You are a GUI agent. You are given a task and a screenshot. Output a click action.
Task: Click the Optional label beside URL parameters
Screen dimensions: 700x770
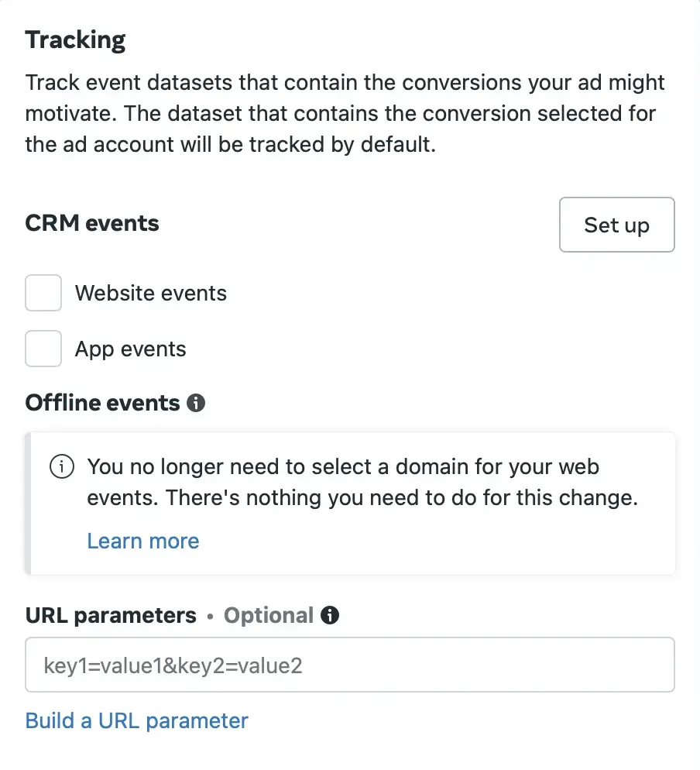pos(269,615)
